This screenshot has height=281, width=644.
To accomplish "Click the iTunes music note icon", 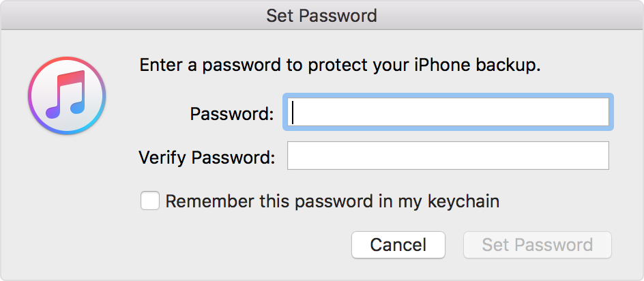I will pos(66,94).
